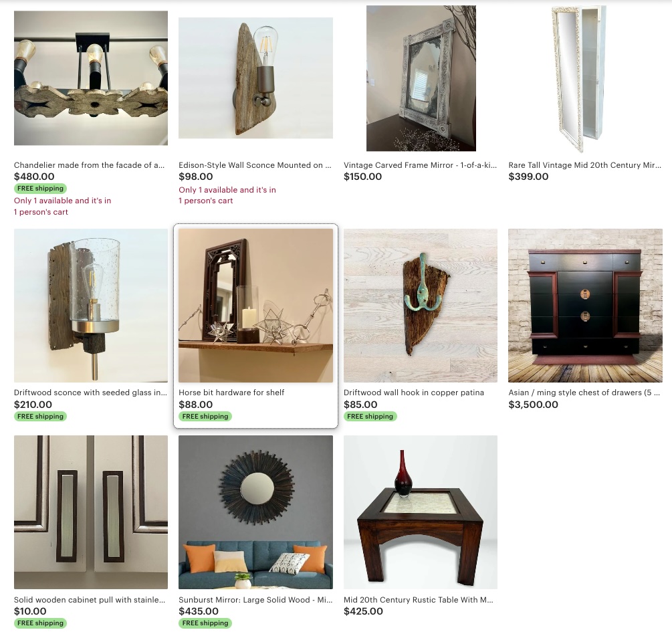Click the 'Chandelier made from the facade' title
This screenshot has height=636, width=672.
coord(89,165)
